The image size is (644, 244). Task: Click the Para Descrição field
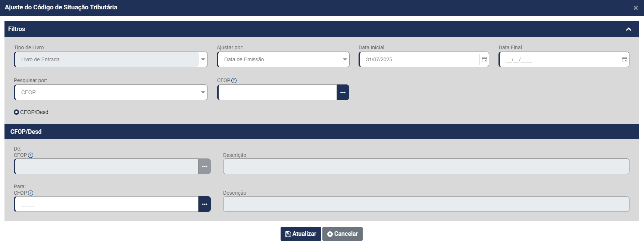pos(426,204)
